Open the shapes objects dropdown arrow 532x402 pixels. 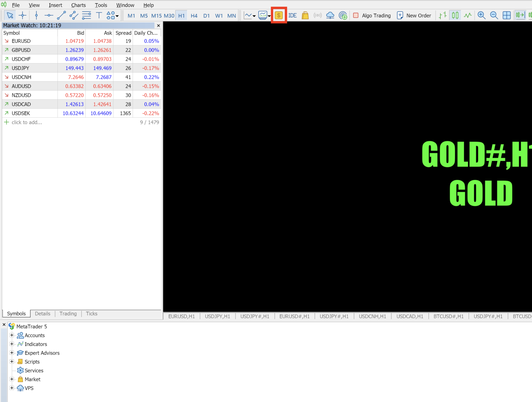(117, 16)
